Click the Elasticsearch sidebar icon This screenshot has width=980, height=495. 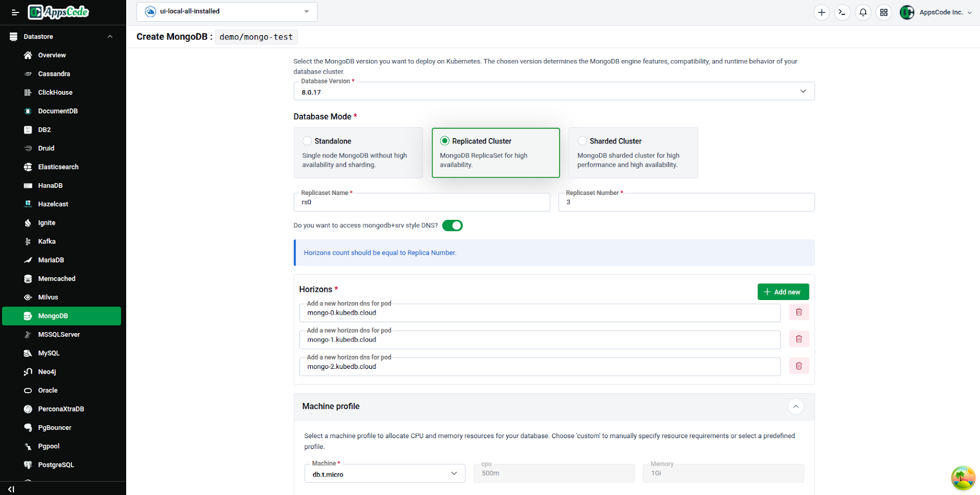(28, 167)
